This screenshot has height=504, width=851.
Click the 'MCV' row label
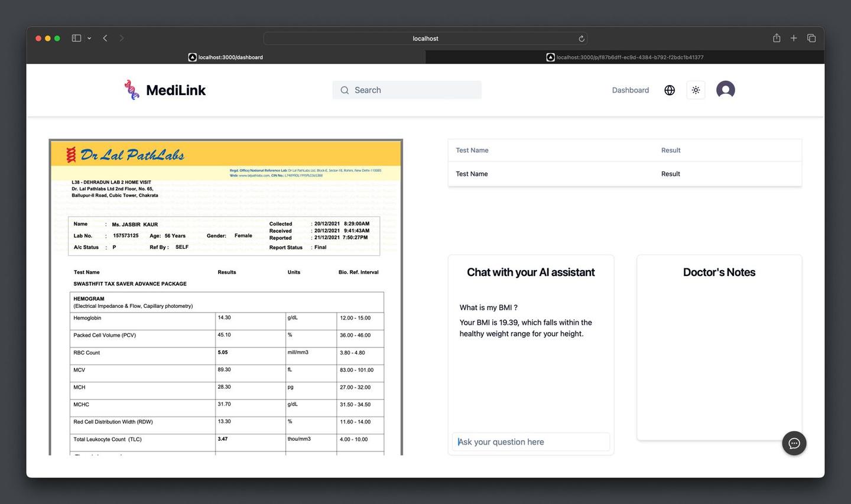(79, 370)
